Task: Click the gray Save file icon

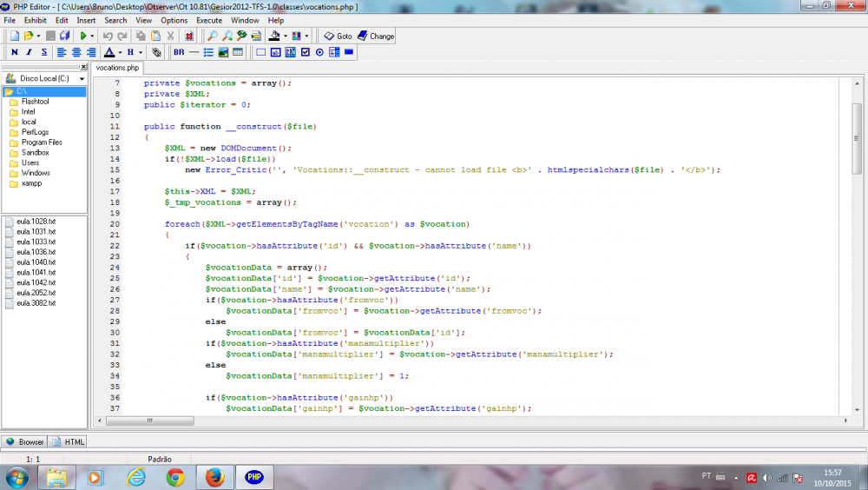Action: [50, 36]
